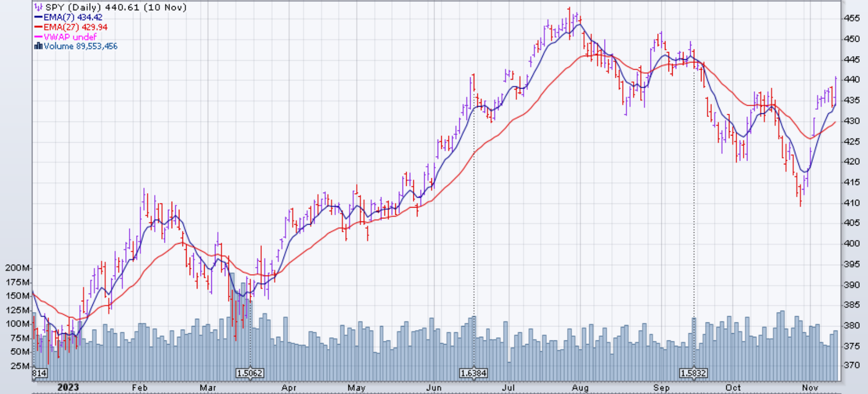Screen dimensions: 868x394
Task: Click the Volume 89,553,456 legend label
Action: coord(80,46)
